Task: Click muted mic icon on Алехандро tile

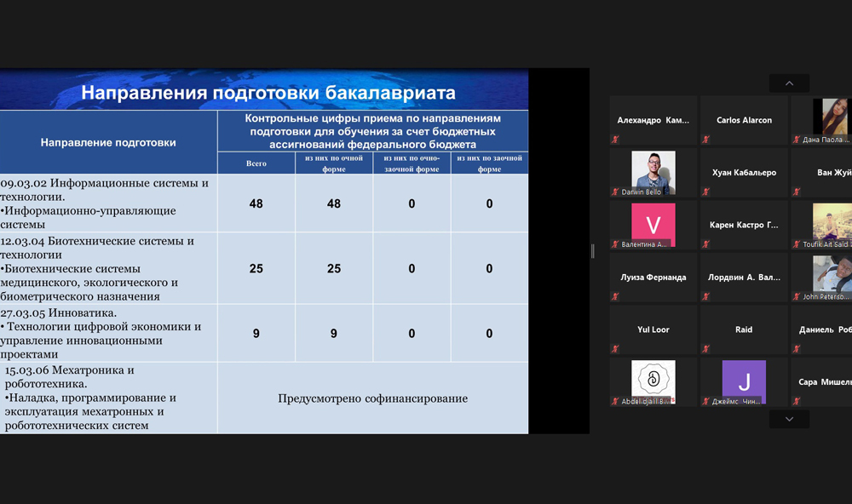Action: (614, 139)
